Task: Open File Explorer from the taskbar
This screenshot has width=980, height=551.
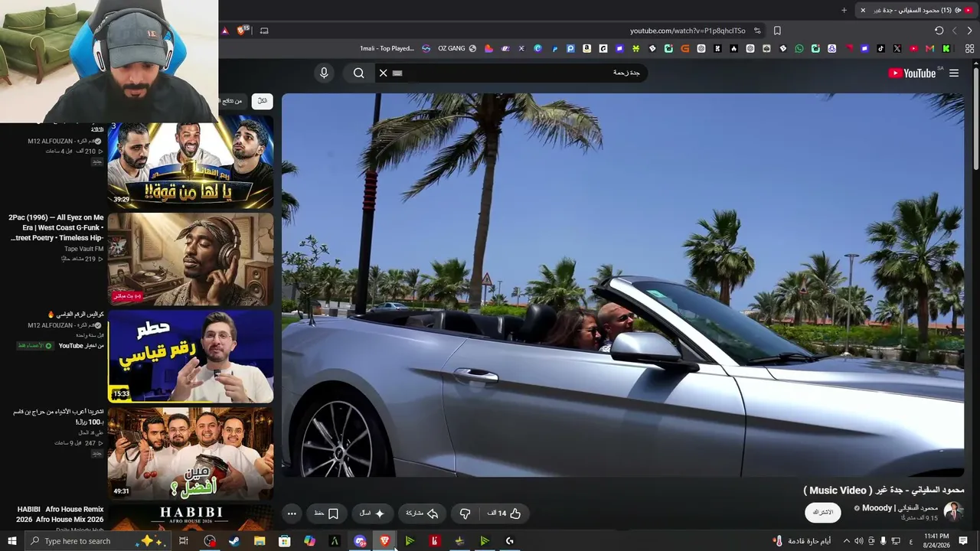Action: (260, 541)
